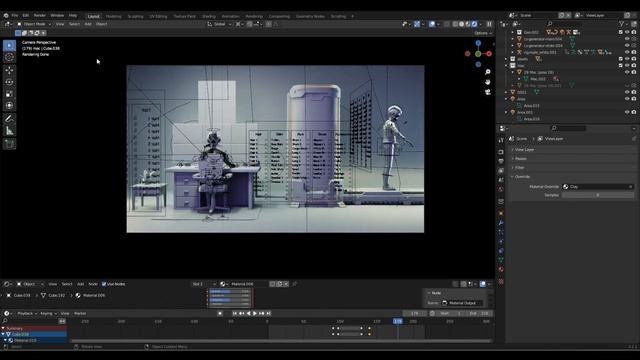Image resolution: width=640 pixels, height=360 pixels.
Task: Select the Select Box tool
Action: (9, 46)
